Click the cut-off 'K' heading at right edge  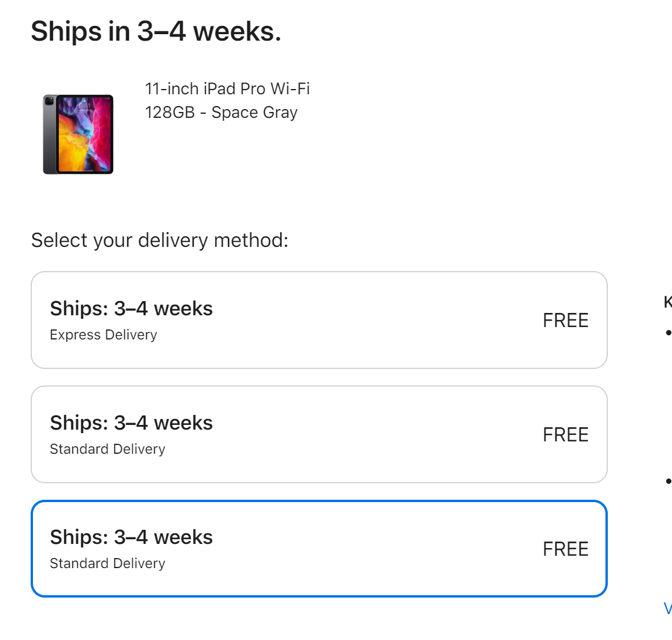(668, 302)
